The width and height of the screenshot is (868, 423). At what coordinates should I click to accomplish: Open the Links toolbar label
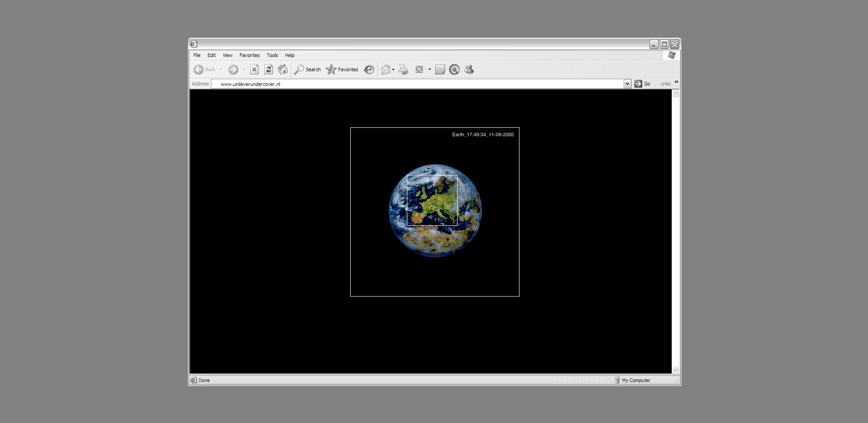click(x=665, y=84)
